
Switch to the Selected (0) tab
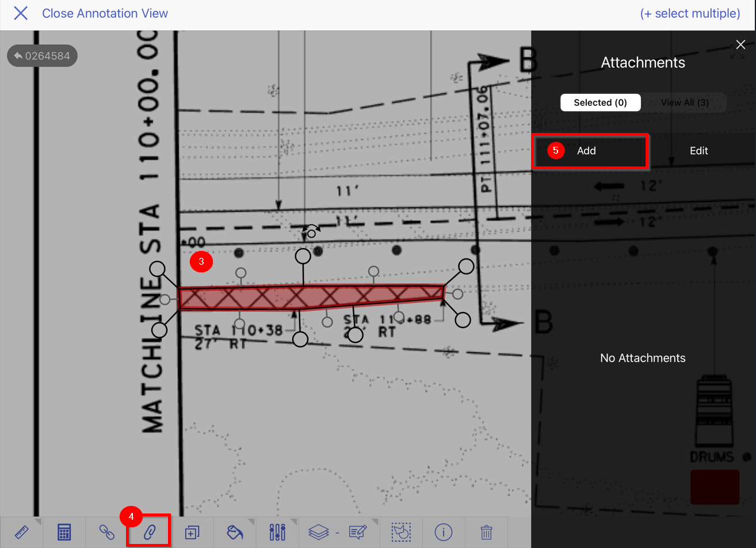600,102
